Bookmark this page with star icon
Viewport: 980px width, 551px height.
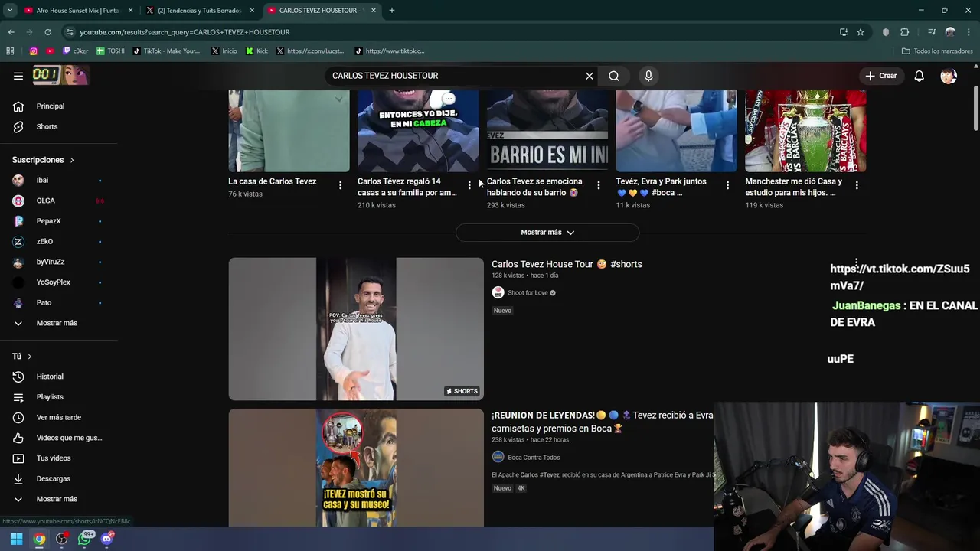pyautogui.click(x=861, y=32)
